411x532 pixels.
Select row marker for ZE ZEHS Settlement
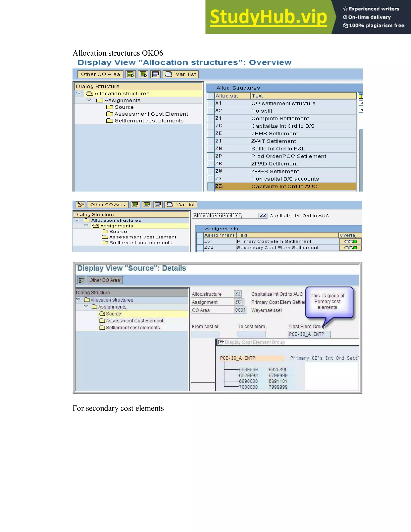210,134
